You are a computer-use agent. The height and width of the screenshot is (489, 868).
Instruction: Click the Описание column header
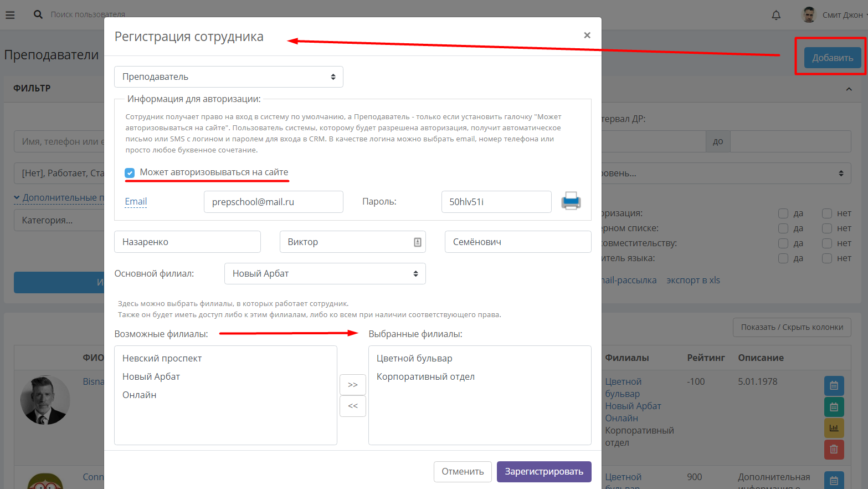pos(761,358)
